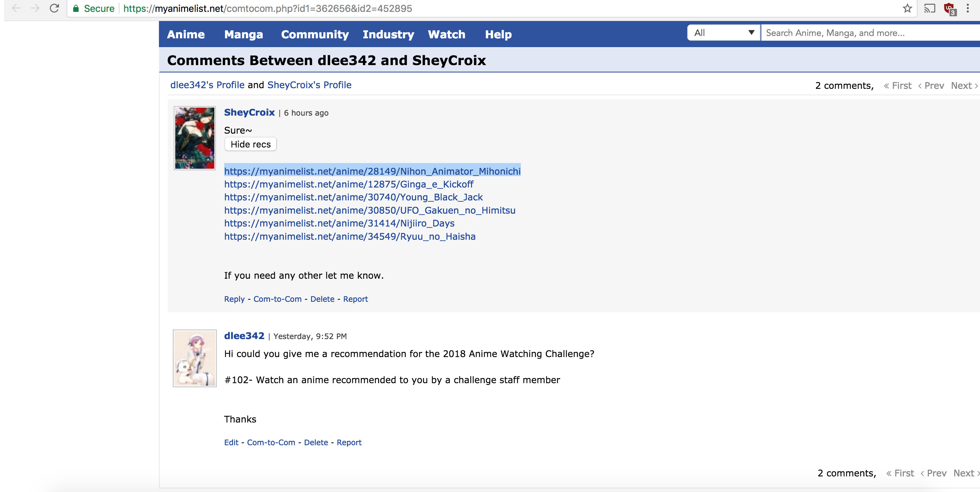Open dlee342's Profile link
The height and width of the screenshot is (492, 980).
coord(207,85)
